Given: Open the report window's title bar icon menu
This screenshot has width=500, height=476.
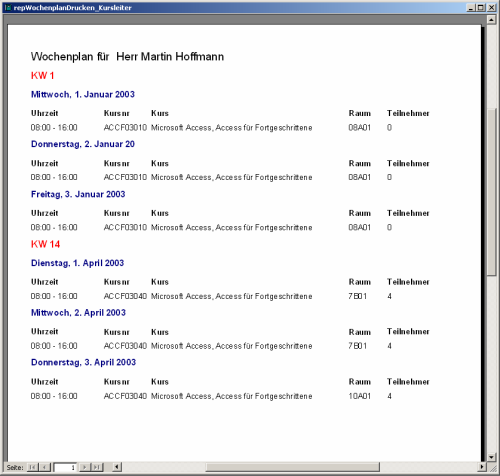Looking at the screenshot, I should tap(8, 7).
